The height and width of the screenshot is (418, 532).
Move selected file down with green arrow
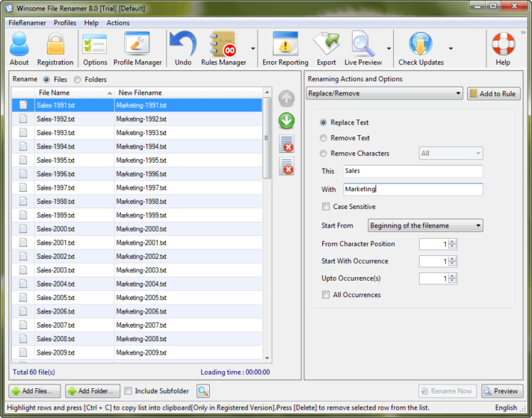286,121
